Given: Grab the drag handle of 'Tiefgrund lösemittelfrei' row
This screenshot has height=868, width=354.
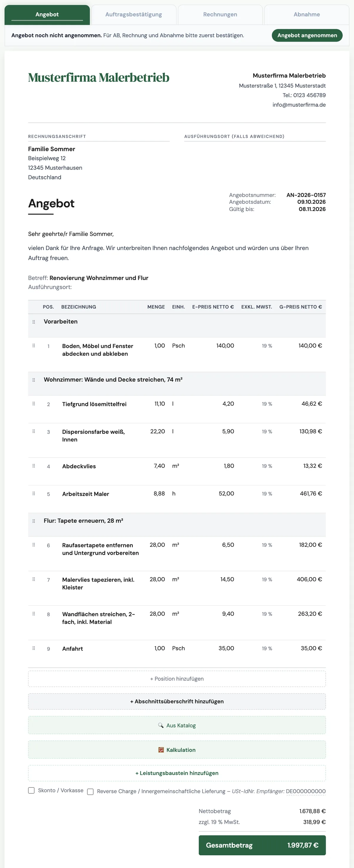Looking at the screenshot, I should pyautogui.click(x=34, y=403).
